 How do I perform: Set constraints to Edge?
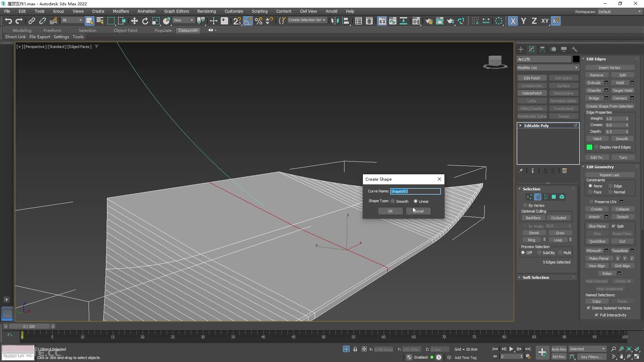click(610, 186)
